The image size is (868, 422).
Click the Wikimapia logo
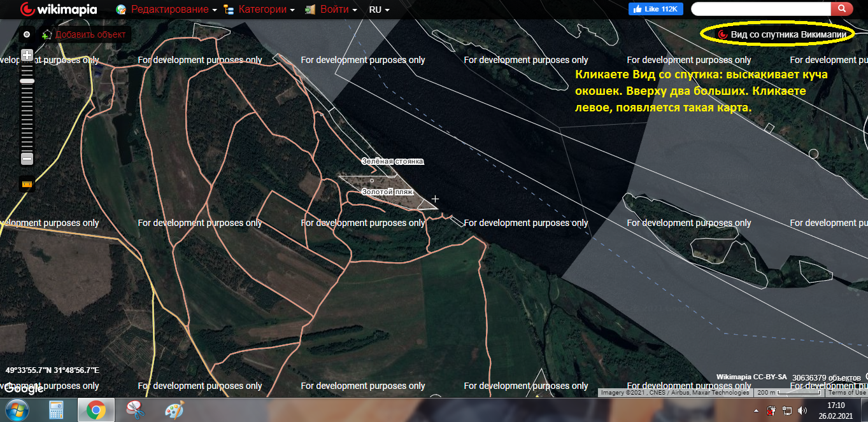[x=59, y=10]
